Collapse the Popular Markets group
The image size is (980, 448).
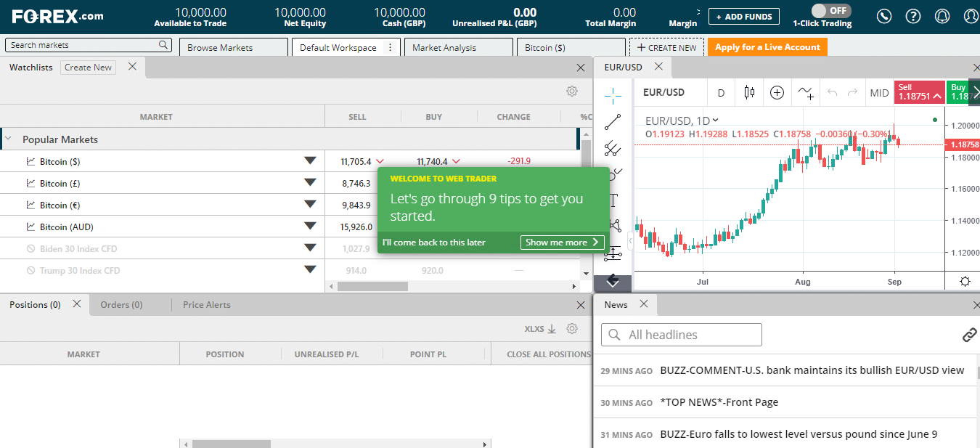click(x=9, y=139)
